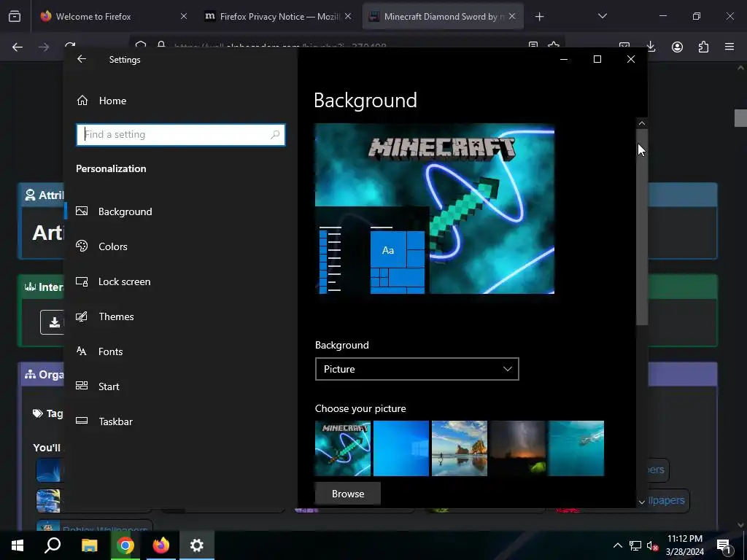The image size is (747, 560).
Task: Click the Background picture icon in sidebar
Action: point(82,211)
